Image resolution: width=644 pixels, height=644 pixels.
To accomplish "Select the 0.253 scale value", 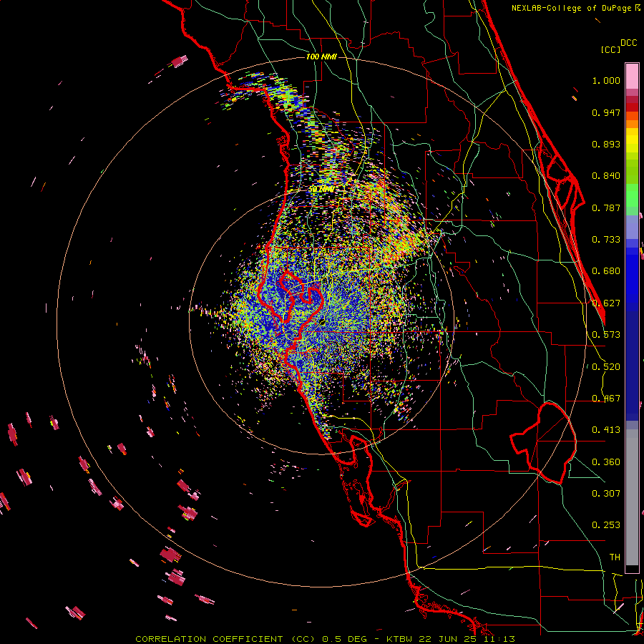I will (606, 525).
